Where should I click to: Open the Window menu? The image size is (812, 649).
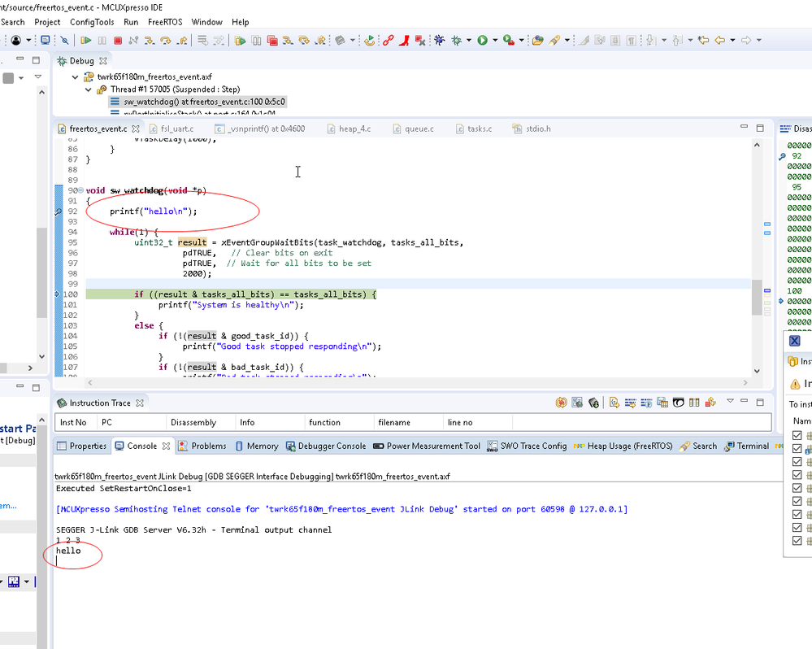[206, 22]
